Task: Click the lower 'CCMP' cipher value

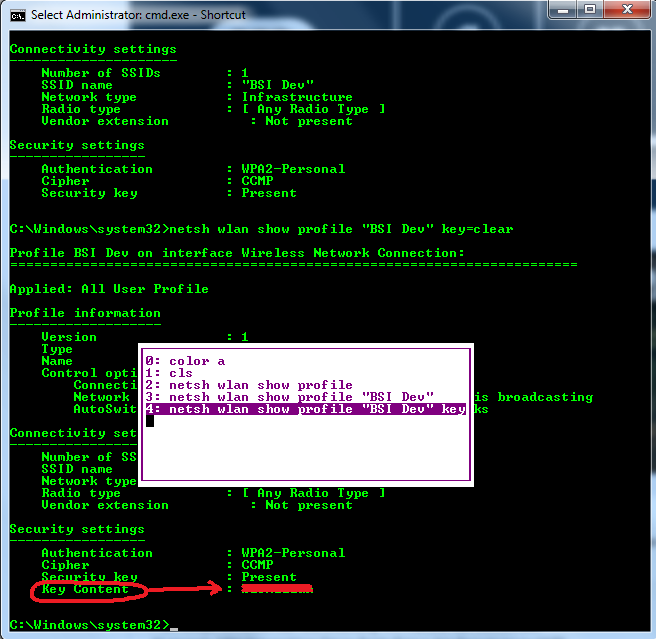Action: coord(257,565)
